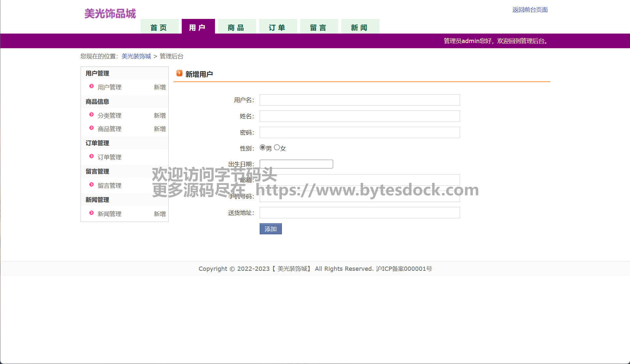Open the 商品 navigation tab

tap(236, 27)
